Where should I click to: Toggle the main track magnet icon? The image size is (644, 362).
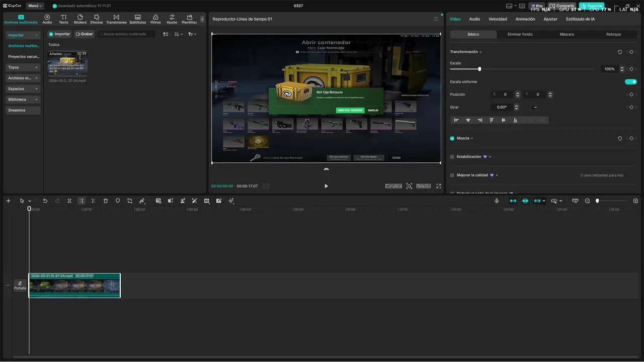pos(513,201)
